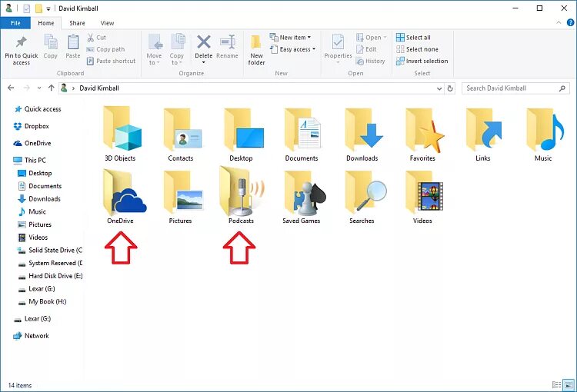
Task: Click the Up one level arrow
Action: click(x=51, y=88)
